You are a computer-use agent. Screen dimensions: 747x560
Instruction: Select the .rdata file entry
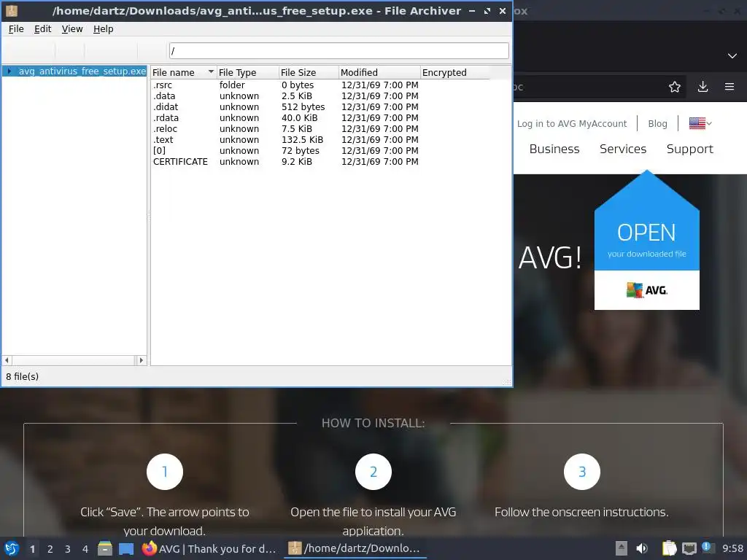coord(166,117)
